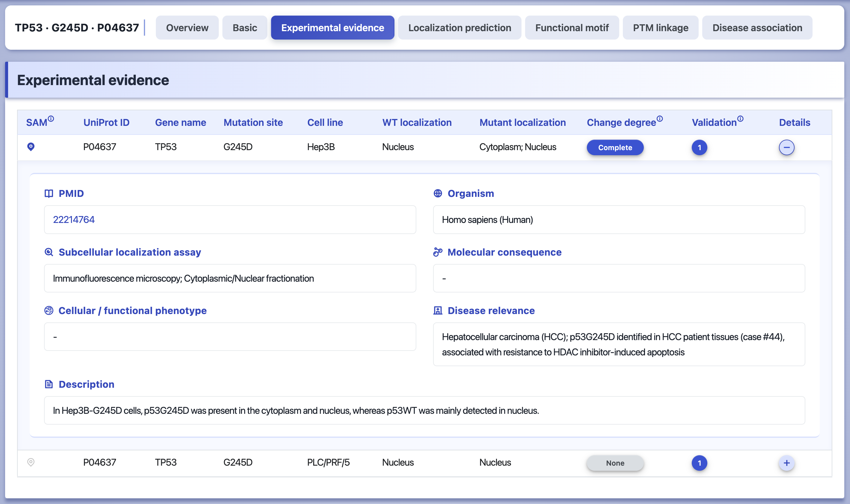Go to the Localization prediction tab
The image size is (850, 504).
pos(460,28)
